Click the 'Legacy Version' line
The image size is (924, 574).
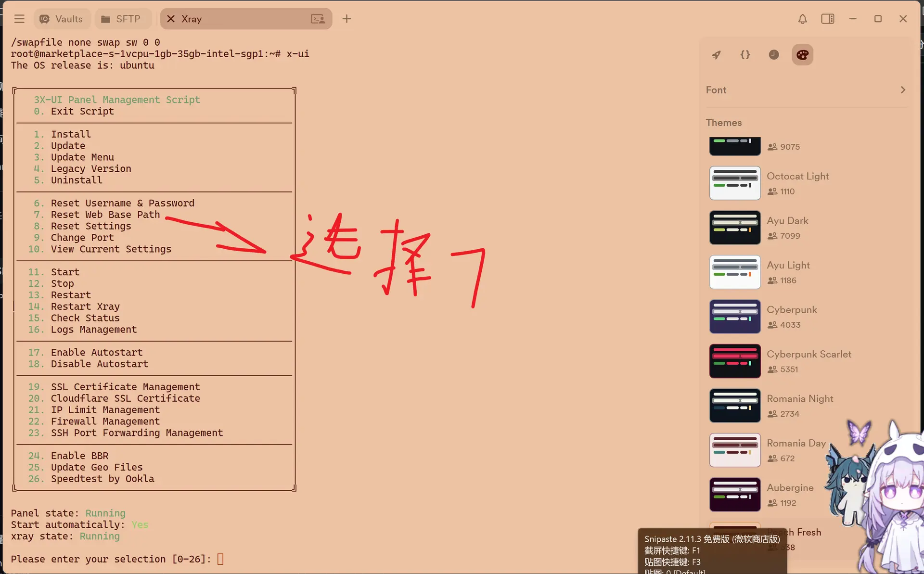(82, 169)
